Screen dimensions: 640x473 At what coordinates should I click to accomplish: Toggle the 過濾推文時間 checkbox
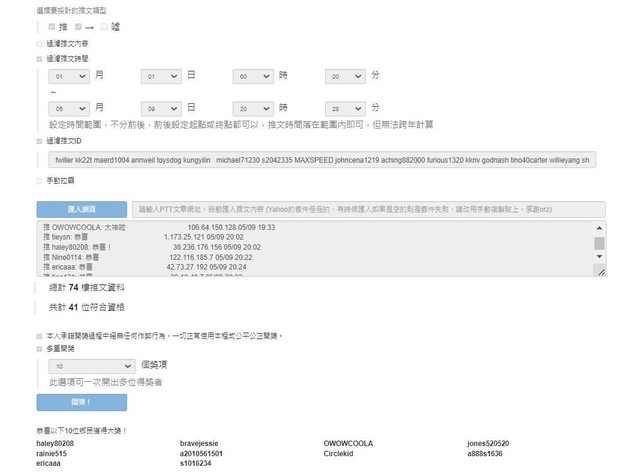coord(40,59)
